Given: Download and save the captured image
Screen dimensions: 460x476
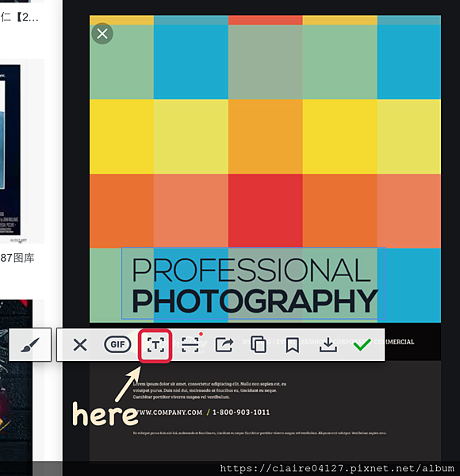Looking at the screenshot, I should [328, 345].
